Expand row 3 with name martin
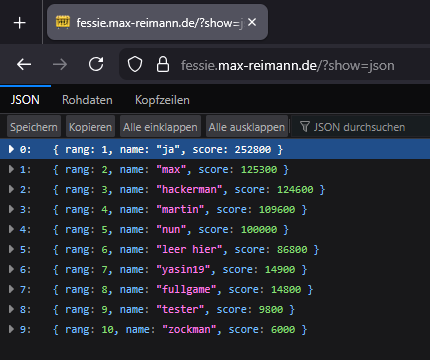430x360 pixels. pyautogui.click(x=11, y=209)
